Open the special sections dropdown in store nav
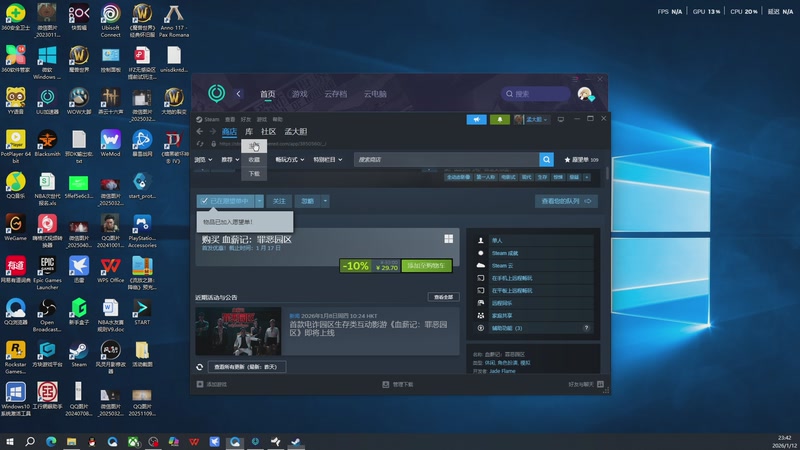800x450 pixels. (328, 160)
